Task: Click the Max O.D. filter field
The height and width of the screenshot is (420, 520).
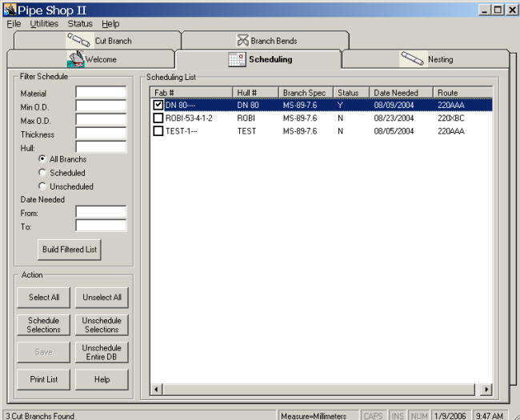Action: (101, 120)
